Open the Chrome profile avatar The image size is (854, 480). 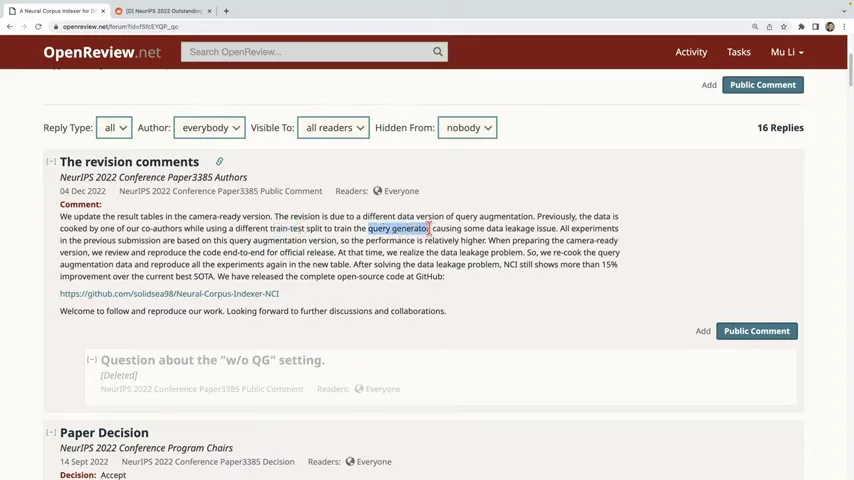coord(830,27)
